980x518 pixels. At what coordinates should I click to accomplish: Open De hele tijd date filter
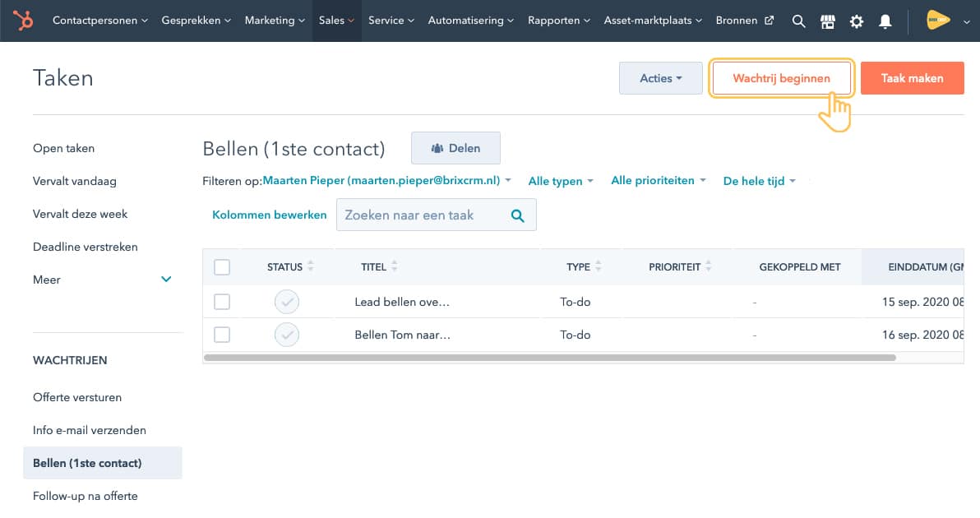(x=760, y=181)
